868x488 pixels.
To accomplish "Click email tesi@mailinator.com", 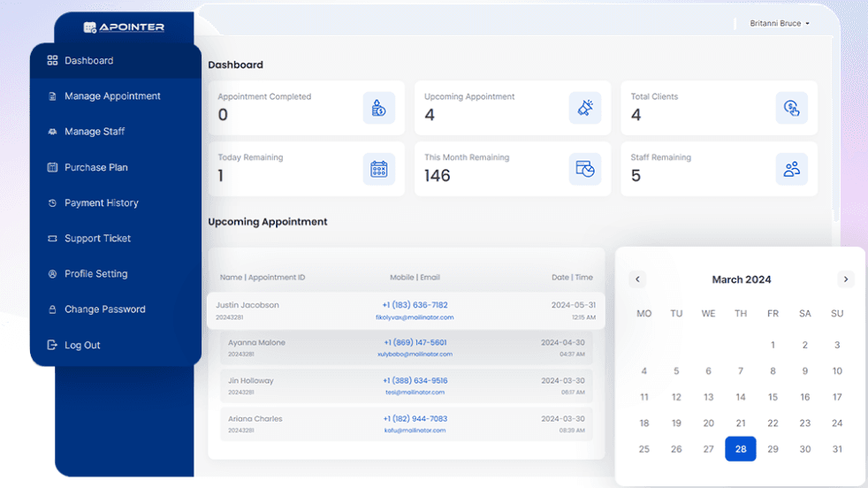I will (415, 393).
